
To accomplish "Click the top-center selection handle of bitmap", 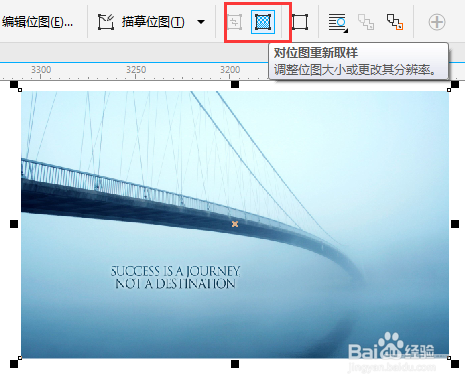I will point(235,84).
